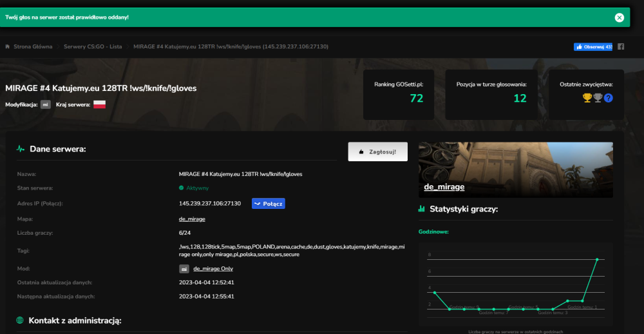Go to Strona Główna breadcrumb

point(33,46)
